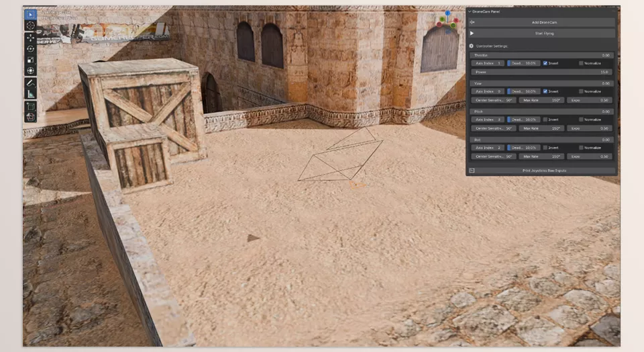Image resolution: width=644 pixels, height=352 pixels.
Task: Enable Normalize under Roll
Action: pos(581,148)
